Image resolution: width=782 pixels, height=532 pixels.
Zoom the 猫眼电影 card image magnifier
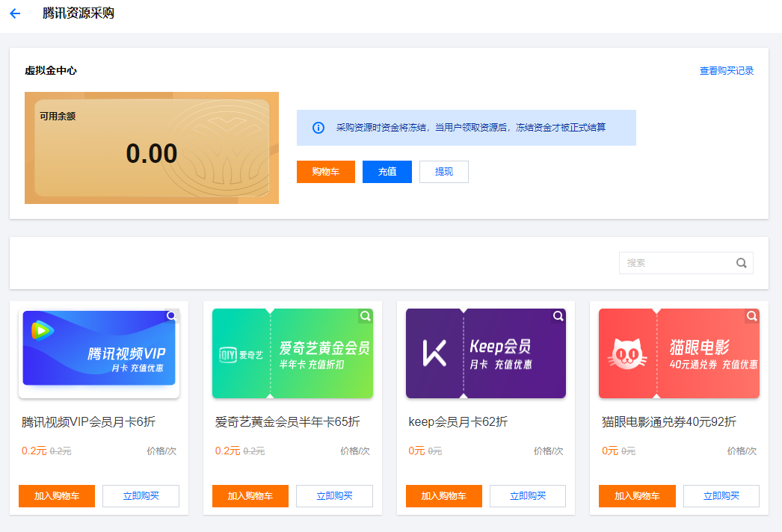tap(752, 315)
